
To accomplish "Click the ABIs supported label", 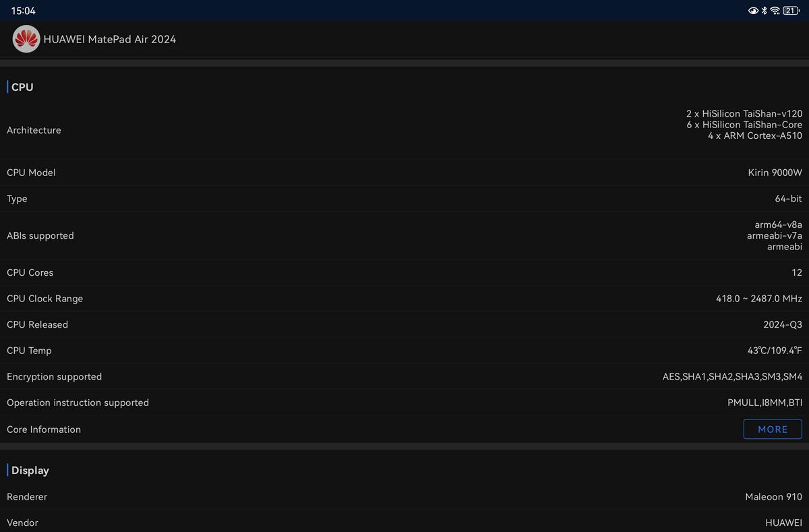I will click(40, 235).
